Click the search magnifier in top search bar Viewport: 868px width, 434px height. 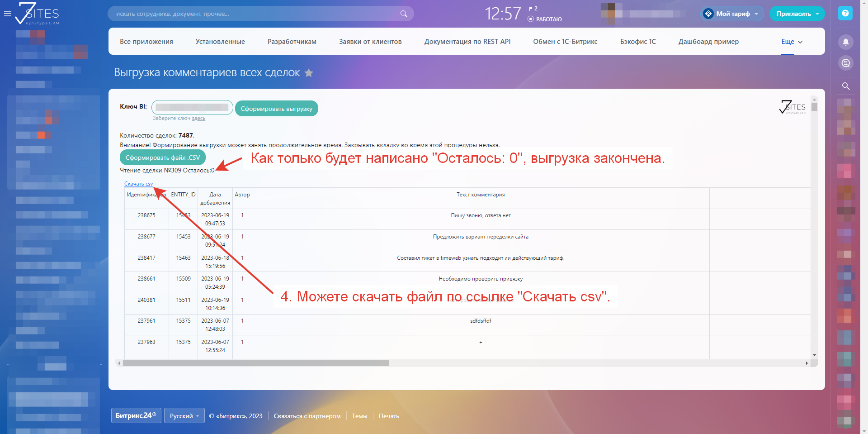tap(404, 14)
